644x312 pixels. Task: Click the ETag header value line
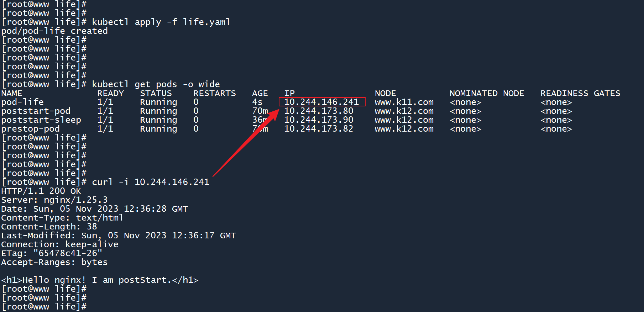click(52, 253)
